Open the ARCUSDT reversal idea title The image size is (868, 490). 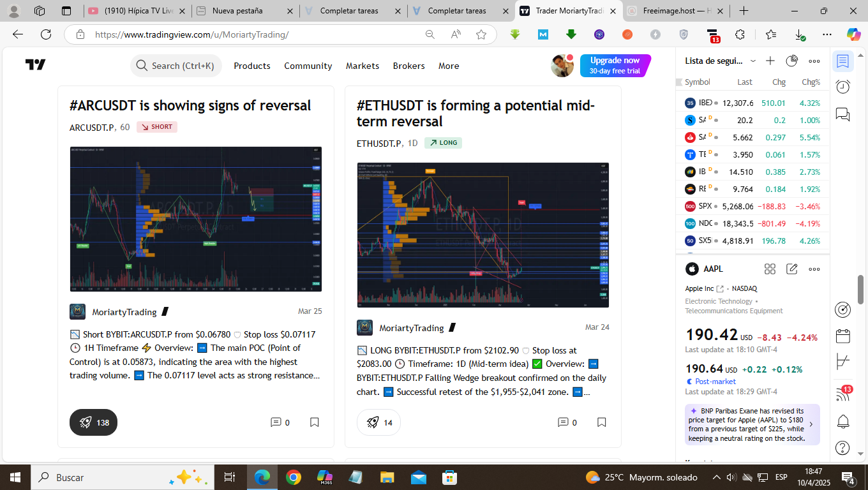(x=190, y=105)
